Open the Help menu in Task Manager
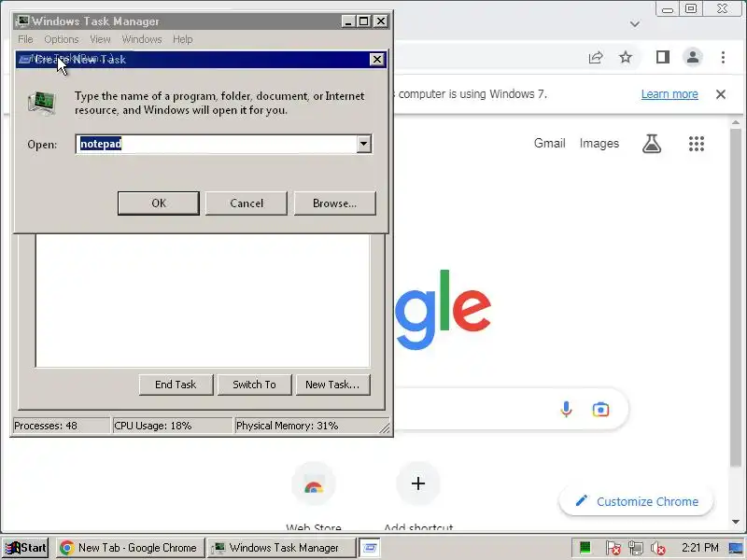 [x=182, y=39]
